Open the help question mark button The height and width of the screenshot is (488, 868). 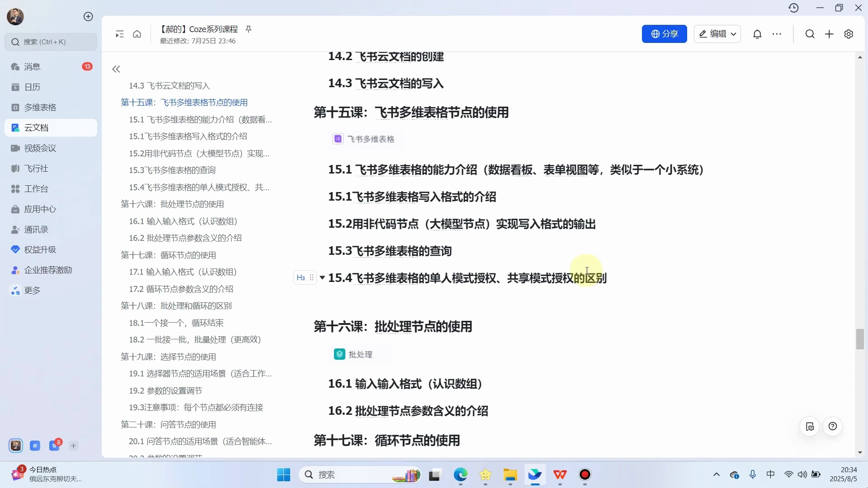[833, 426]
